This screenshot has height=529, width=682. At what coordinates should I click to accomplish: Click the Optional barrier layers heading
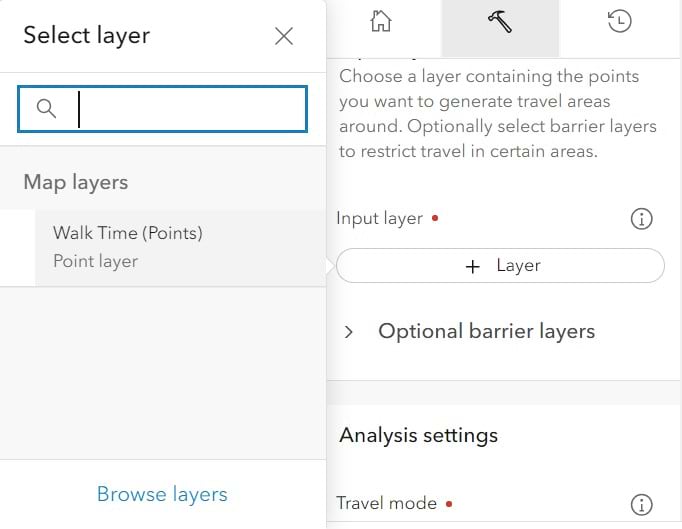(x=486, y=331)
